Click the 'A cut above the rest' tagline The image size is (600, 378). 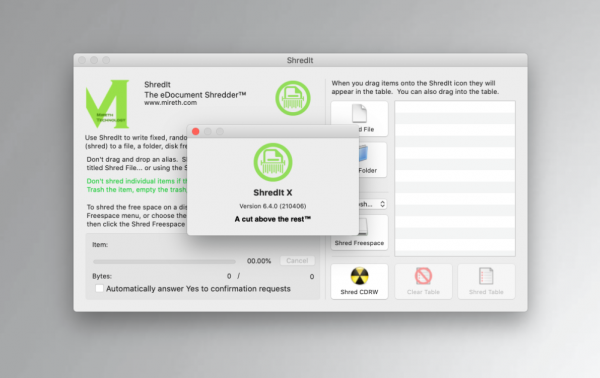273,219
